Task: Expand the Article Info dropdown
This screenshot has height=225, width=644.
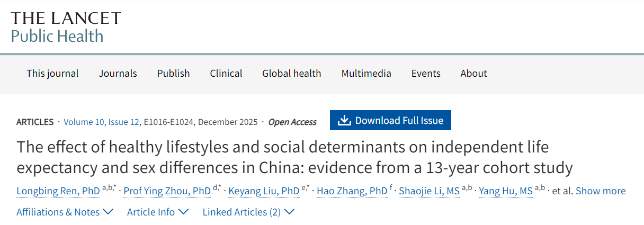Action: coord(158,212)
